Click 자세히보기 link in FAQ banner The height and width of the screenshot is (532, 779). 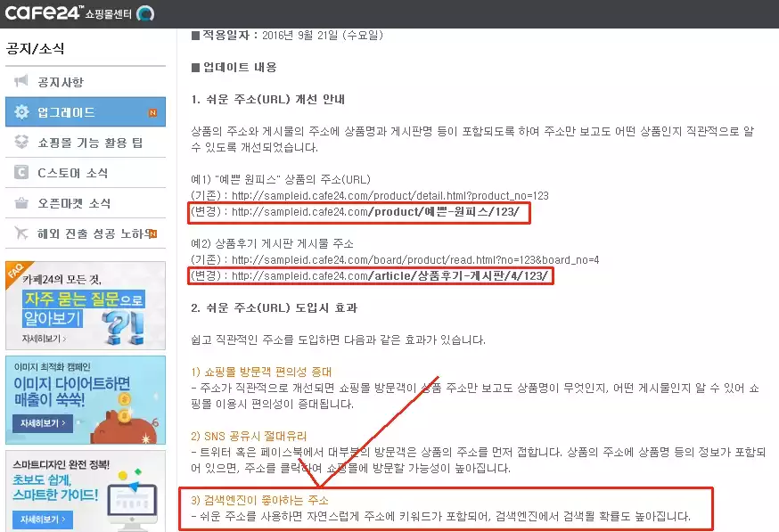(x=44, y=339)
